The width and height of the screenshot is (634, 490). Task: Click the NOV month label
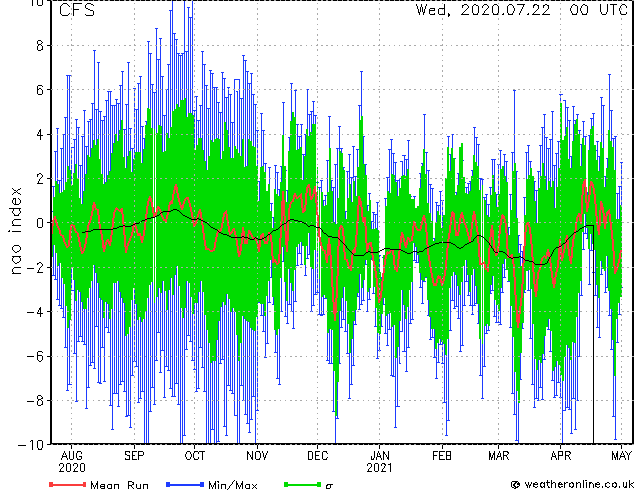tap(257, 456)
